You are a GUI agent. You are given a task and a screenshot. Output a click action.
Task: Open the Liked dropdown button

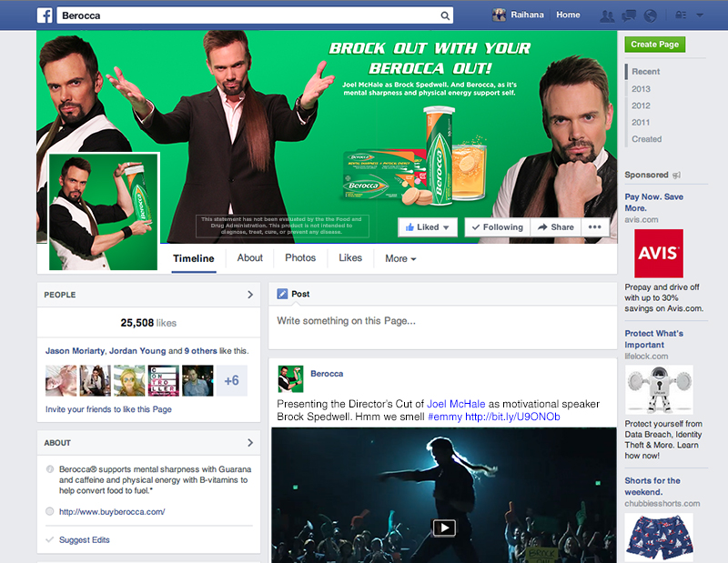click(x=427, y=227)
